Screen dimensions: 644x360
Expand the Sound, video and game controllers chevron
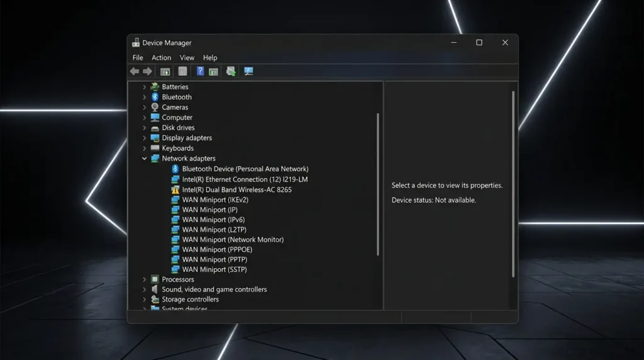coord(144,290)
